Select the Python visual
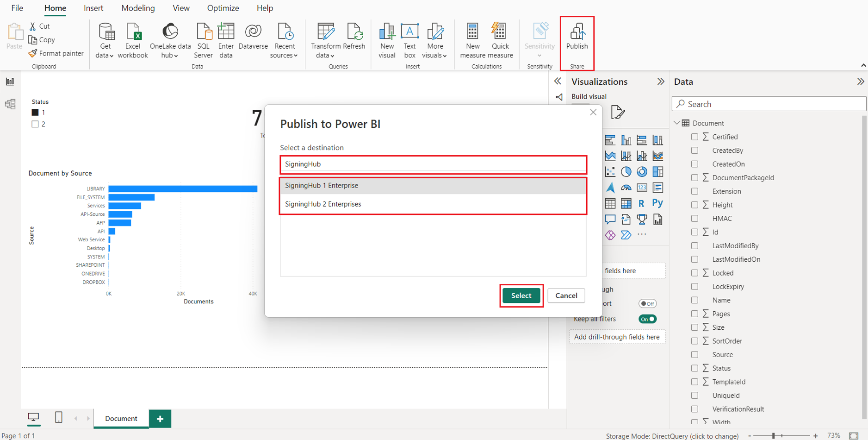This screenshot has height=440, width=868. (x=657, y=203)
